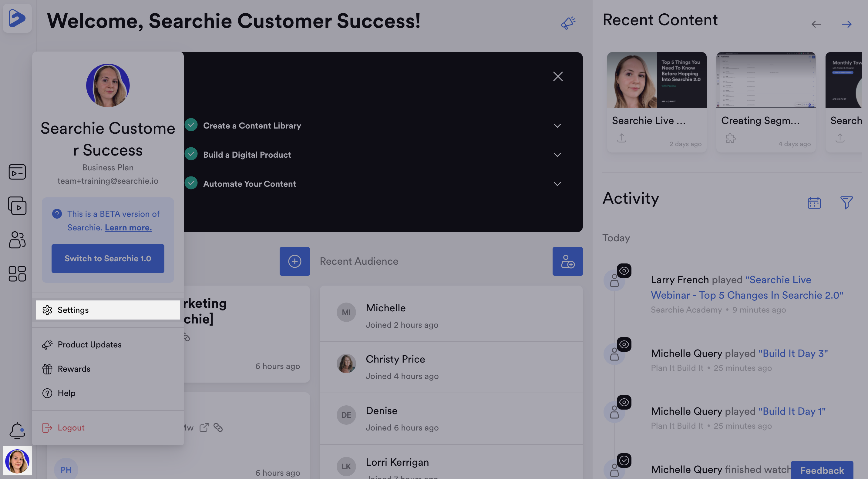Follow the Learn more link
The height and width of the screenshot is (479, 868).
(x=128, y=228)
